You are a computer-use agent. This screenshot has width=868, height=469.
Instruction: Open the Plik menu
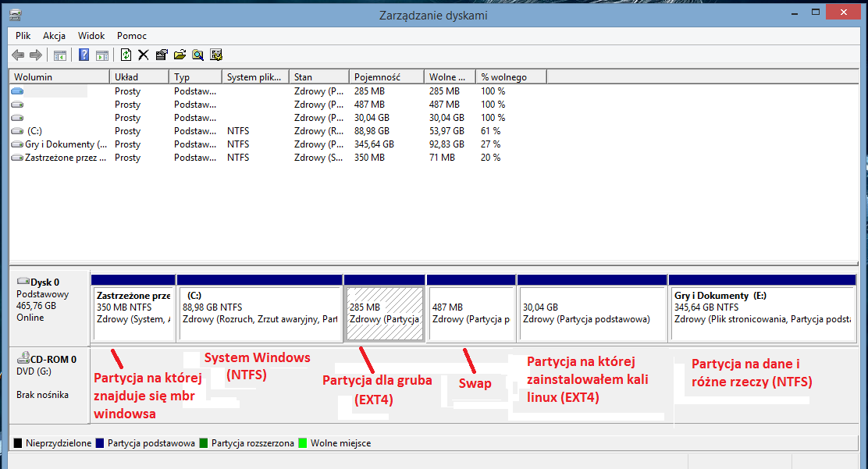[23, 35]
